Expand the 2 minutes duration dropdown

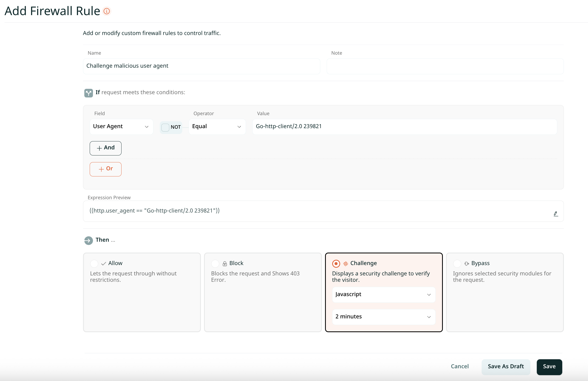pos(383,317)
